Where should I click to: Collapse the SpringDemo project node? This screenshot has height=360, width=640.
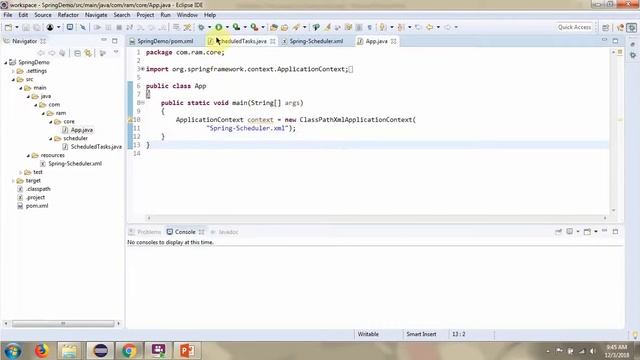click(x=6, y=62)
